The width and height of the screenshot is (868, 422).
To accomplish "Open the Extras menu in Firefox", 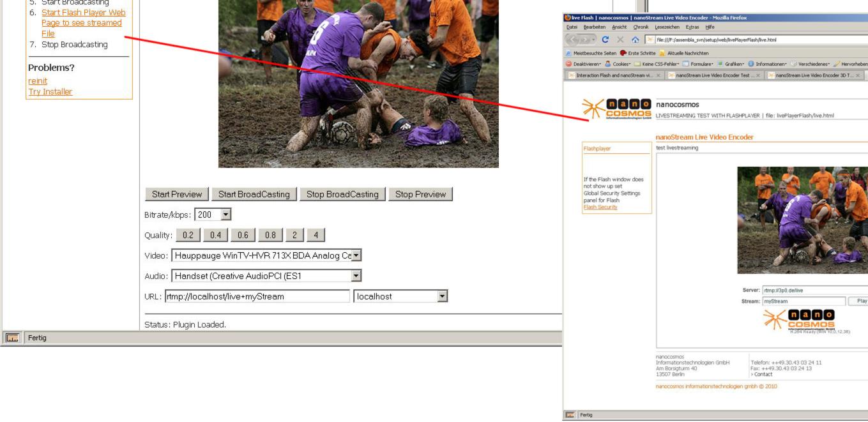I will coord(694,27).
